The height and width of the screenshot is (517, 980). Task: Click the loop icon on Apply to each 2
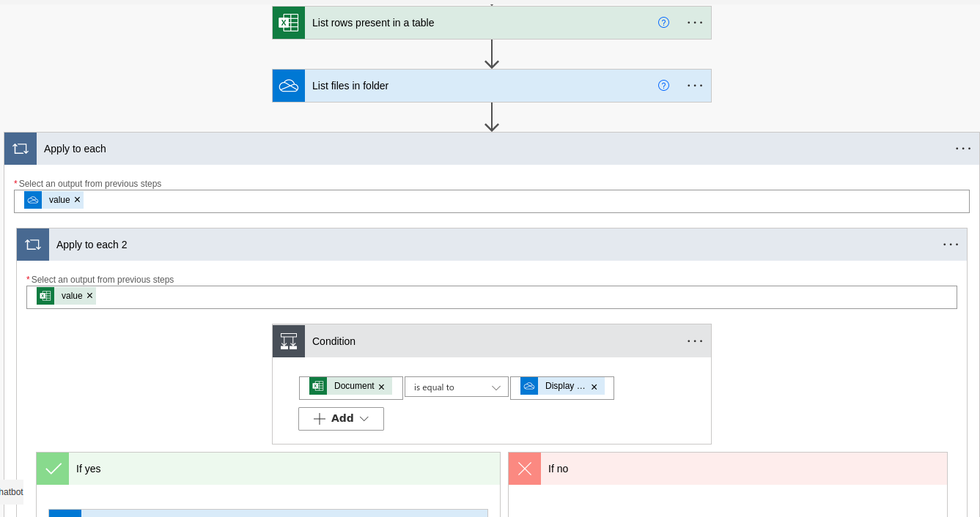(32, 244)
